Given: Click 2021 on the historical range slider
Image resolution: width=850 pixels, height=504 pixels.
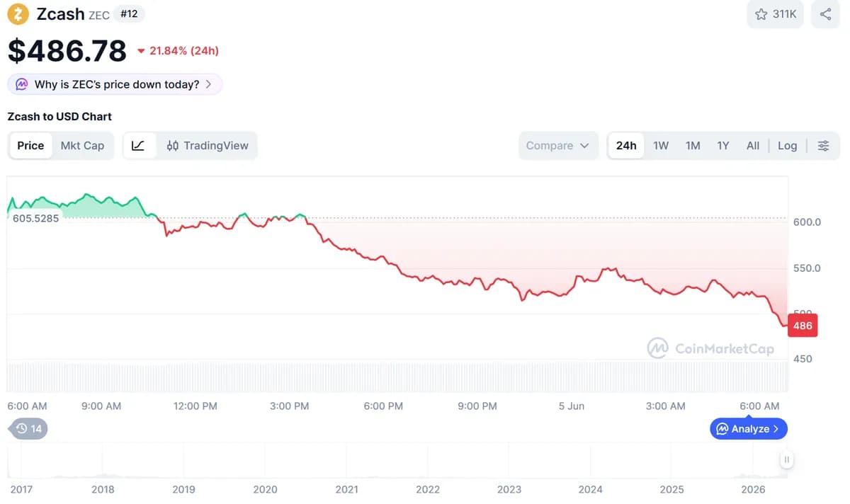Looking at the screenshot, I should click(346, 489).
